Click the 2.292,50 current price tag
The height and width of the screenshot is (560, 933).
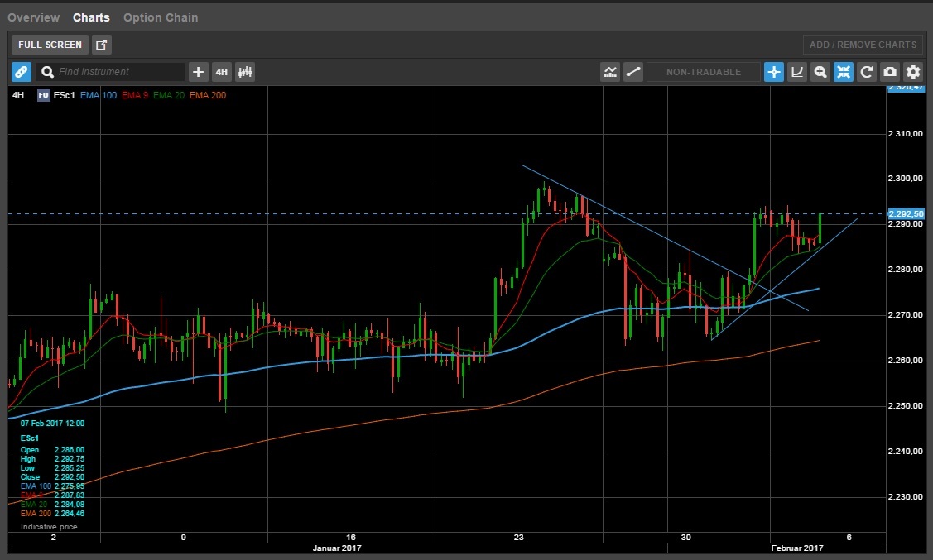(906, 213)
